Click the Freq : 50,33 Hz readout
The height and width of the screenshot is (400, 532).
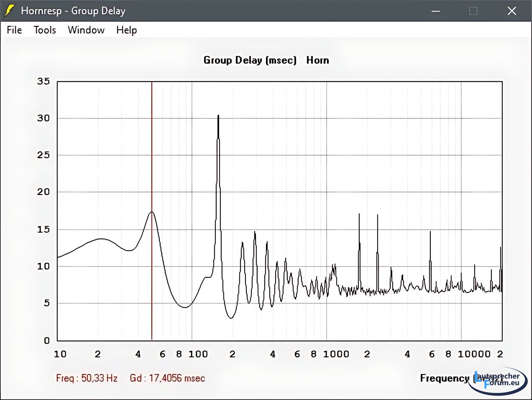(87, 378)
